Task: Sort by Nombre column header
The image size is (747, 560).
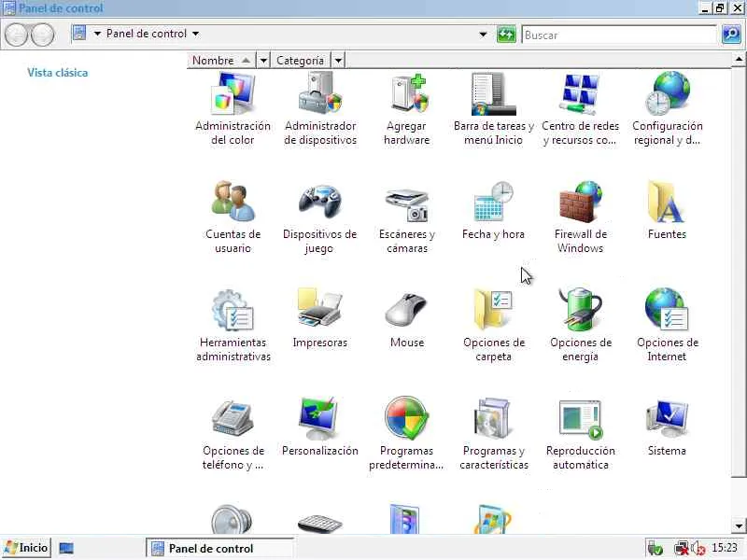Action: coord(222,61)
